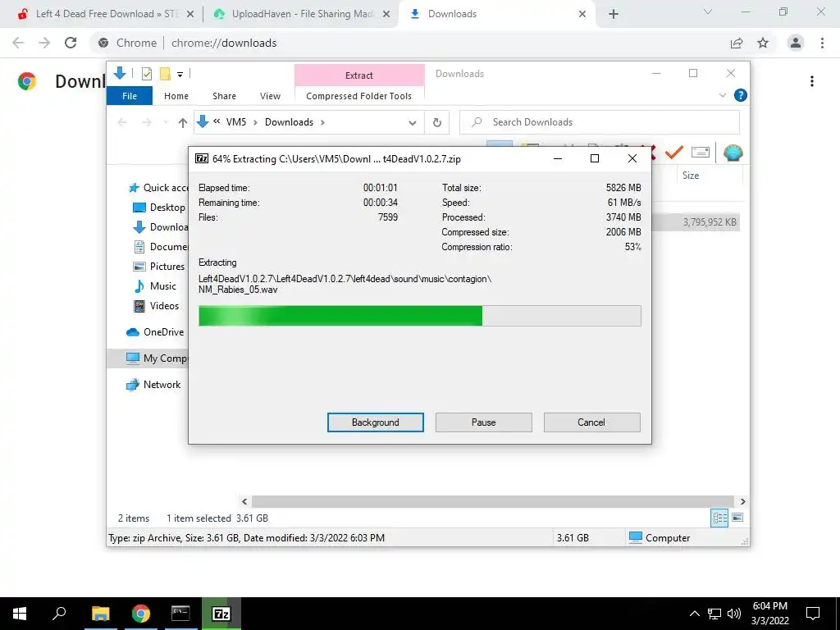The height and width of the screenshot is (630, 840).
Task: Open the Customize Quick Access Toolbar dropdown
Action: coord(180,75)
